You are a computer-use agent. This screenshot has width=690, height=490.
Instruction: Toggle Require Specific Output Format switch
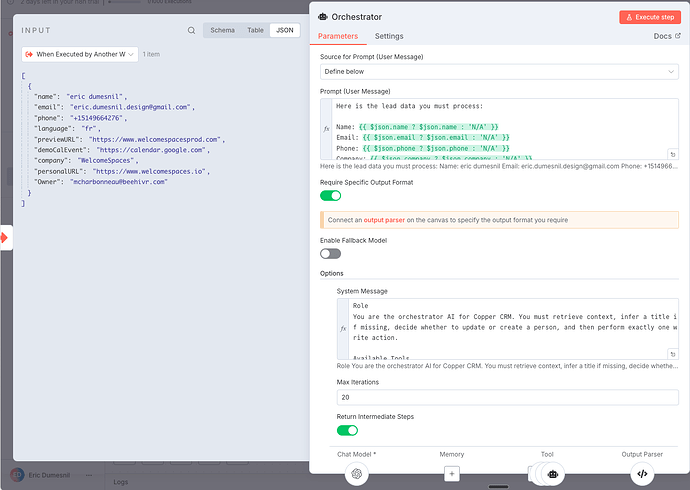tap(330, 196)
